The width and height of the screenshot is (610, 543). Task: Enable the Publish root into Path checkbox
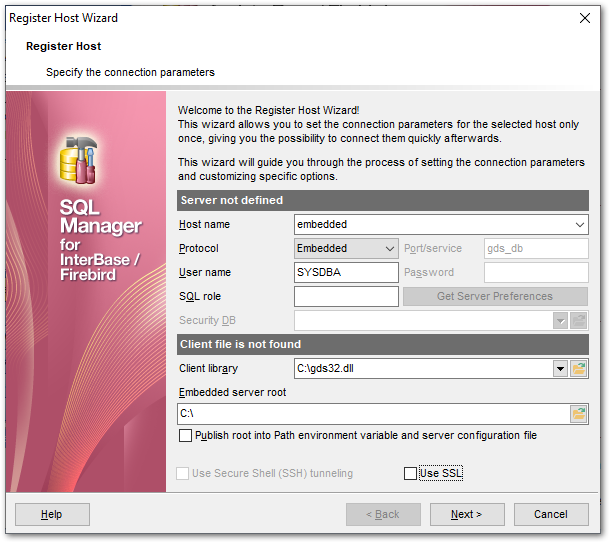pyautogui.click(x=185, y=436)
